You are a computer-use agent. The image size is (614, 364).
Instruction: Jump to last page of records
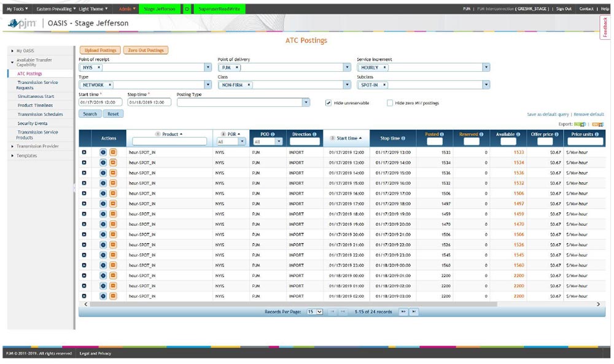coord(414,312)
